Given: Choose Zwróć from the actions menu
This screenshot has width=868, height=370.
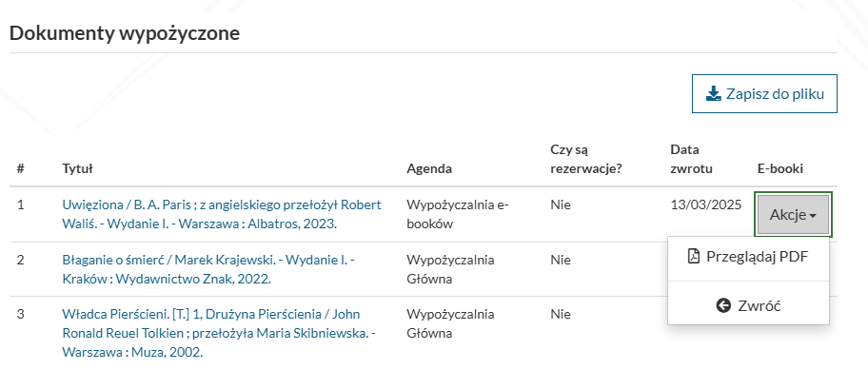Looking at the screenshot, I should 748,305.
